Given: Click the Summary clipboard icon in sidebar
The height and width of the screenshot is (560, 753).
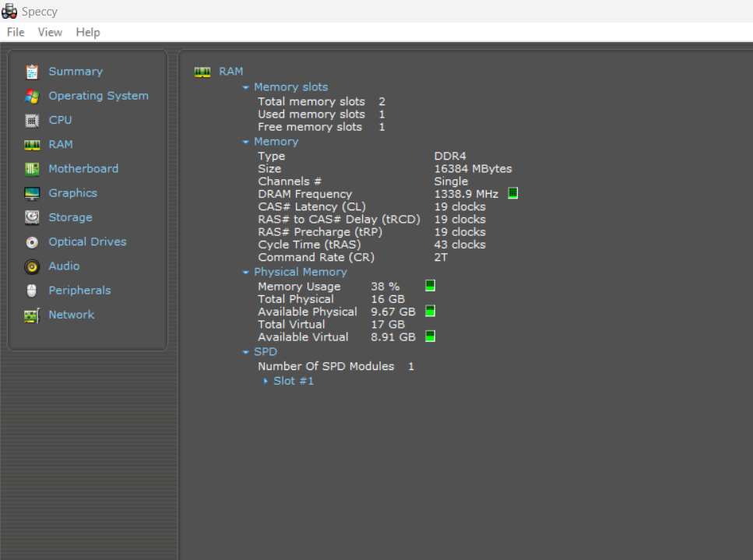Looking at the screenshot, I should [32, 72].
